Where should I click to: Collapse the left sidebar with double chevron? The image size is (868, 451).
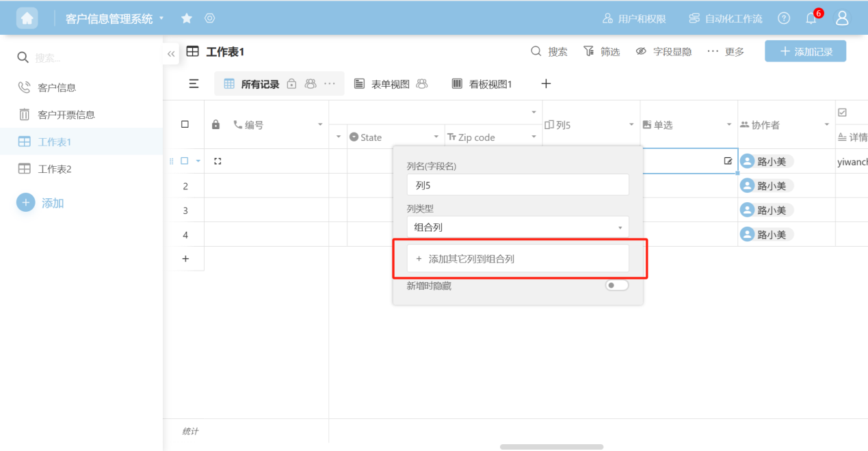click(171, 53)
